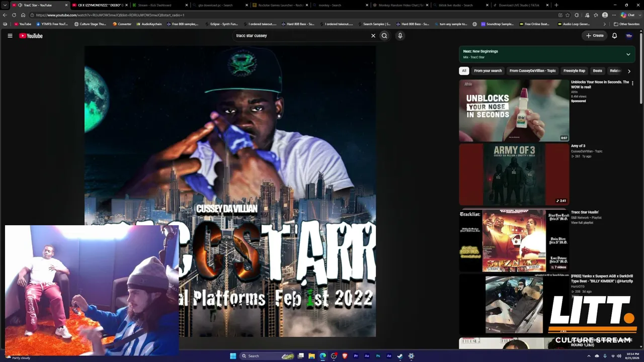Image resolution: width=644 pixels, height=362 pixels.
Task: Open the CusseyDaVillian - Topic channel link
Action: click(x=587, y=151)
